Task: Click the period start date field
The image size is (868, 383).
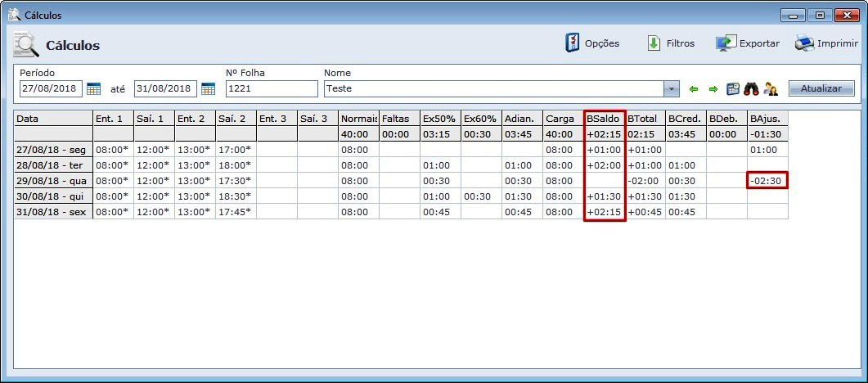Action: (x=51, y=88)
